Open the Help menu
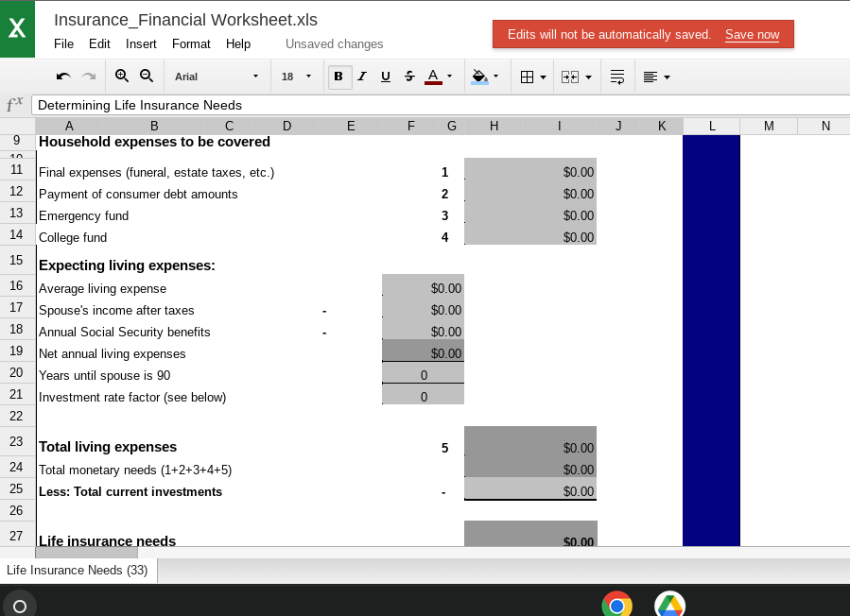This screenshot has width=850, height=616. [238, 43]
